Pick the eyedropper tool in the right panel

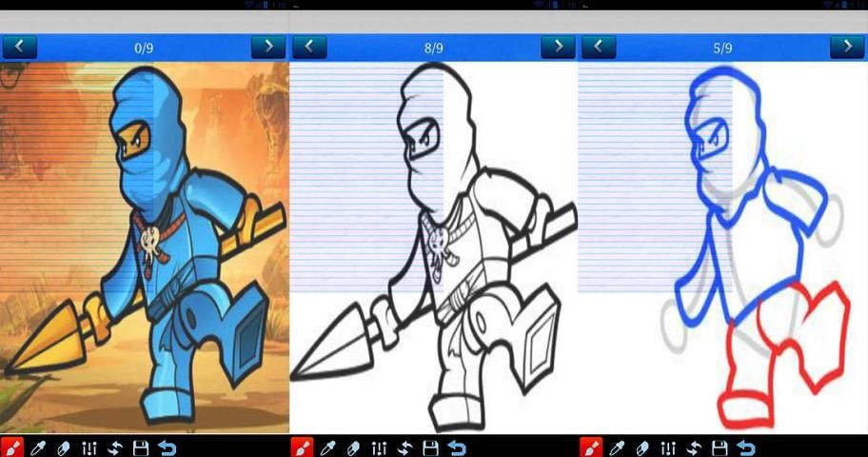617,447
